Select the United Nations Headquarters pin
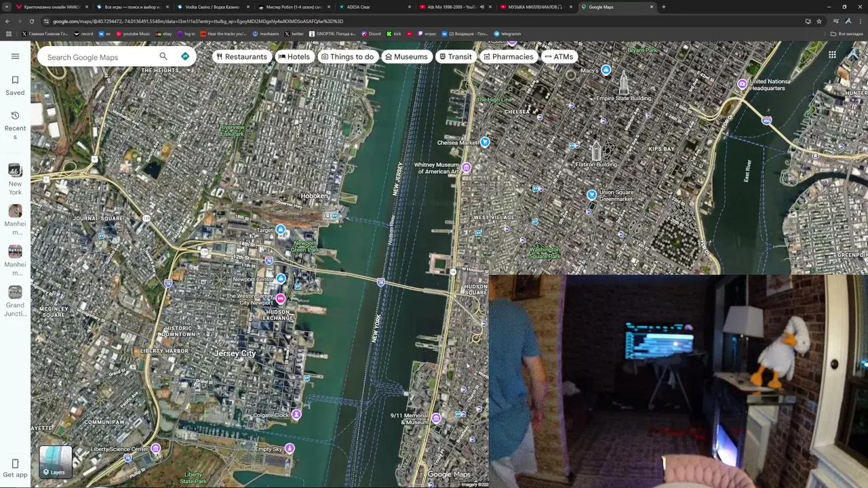The width and height of the screenshot is (868, 488). [743, 84]
